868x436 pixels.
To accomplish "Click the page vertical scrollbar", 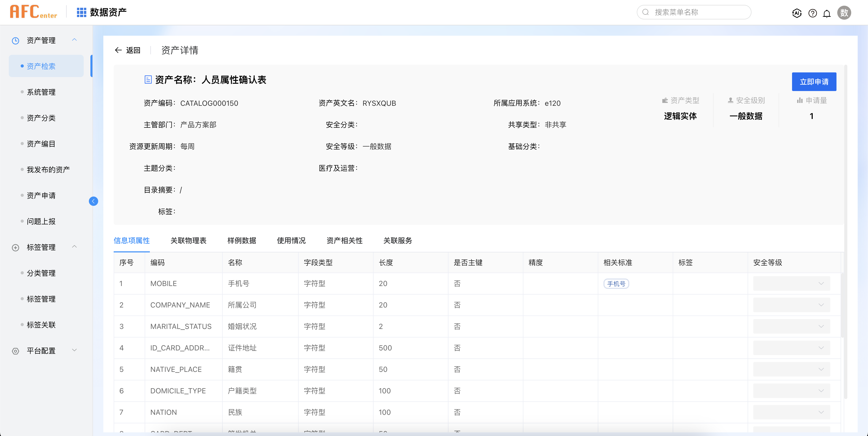I will click(846, 232).
